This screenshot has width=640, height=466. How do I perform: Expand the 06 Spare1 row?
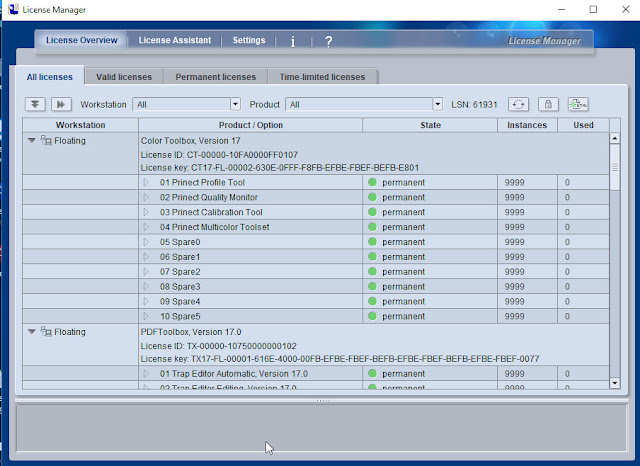(146, 257)
